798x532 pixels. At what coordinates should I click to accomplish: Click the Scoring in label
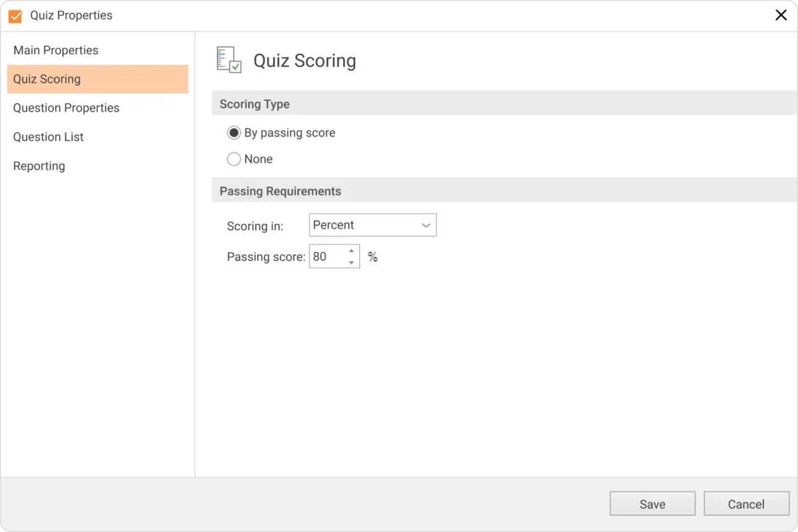point(255,226)
